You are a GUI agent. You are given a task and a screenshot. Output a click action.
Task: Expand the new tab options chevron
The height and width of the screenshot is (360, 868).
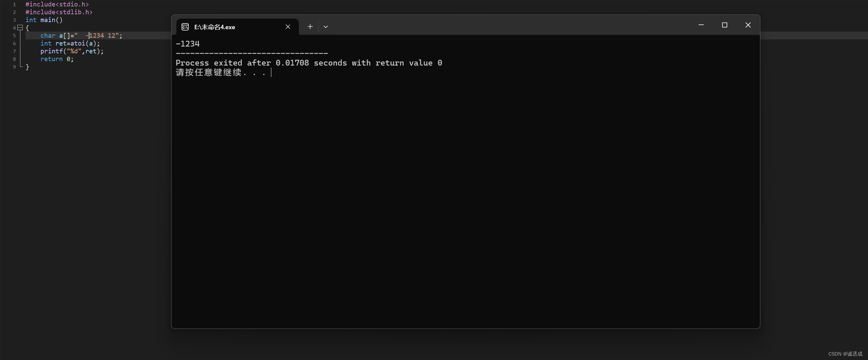point(325,26)
